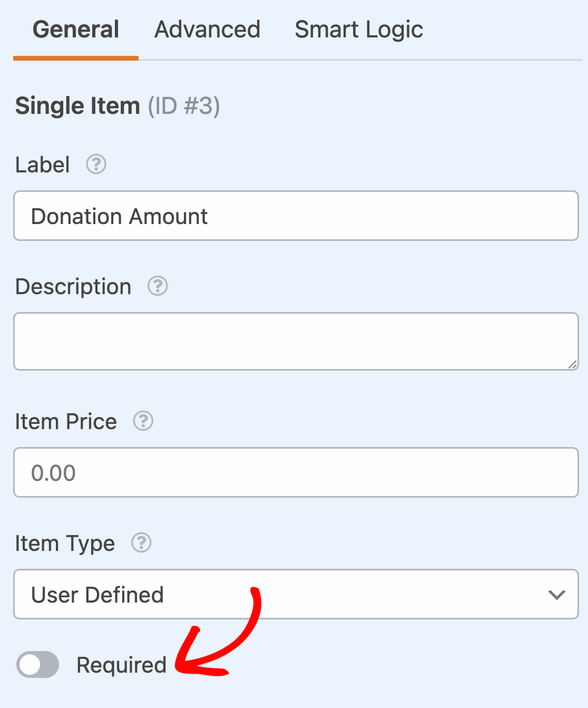Select the General tab
The height and width of the screenshot is (708, 588).
76,30
